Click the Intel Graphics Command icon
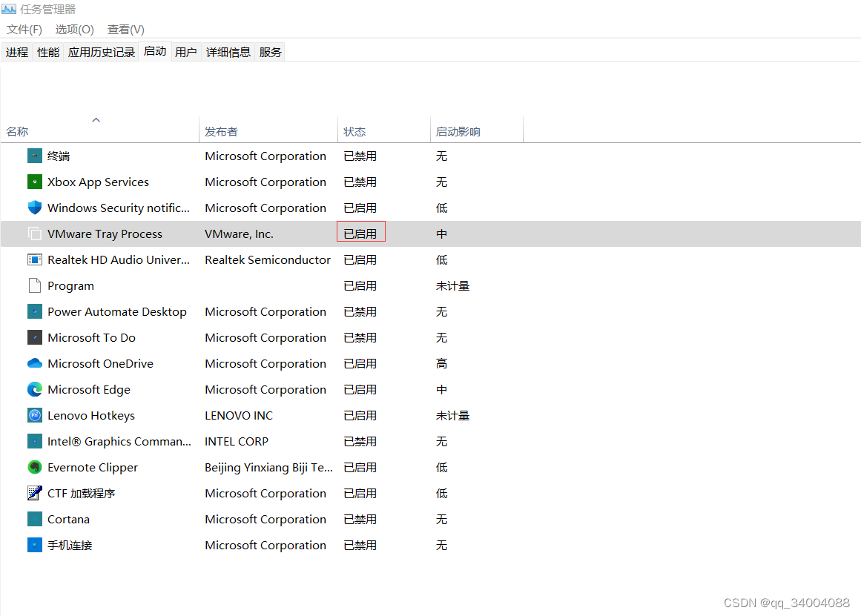 35,441
